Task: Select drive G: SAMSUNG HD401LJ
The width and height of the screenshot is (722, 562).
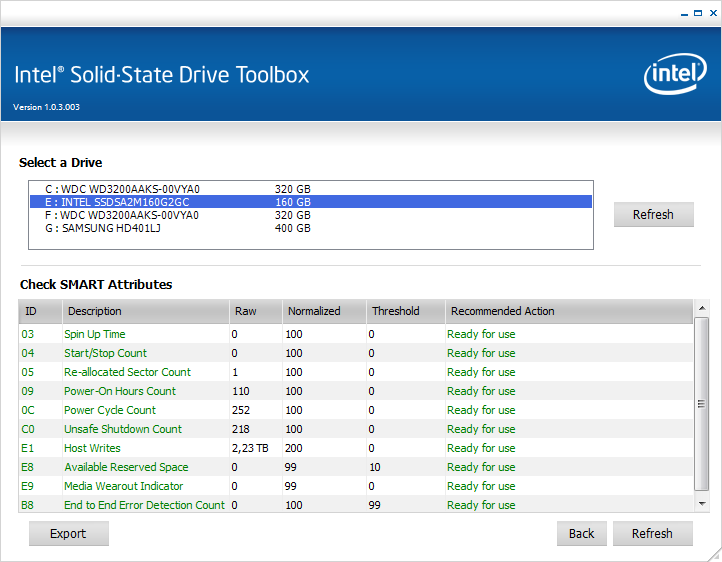Action: [311, 228]
